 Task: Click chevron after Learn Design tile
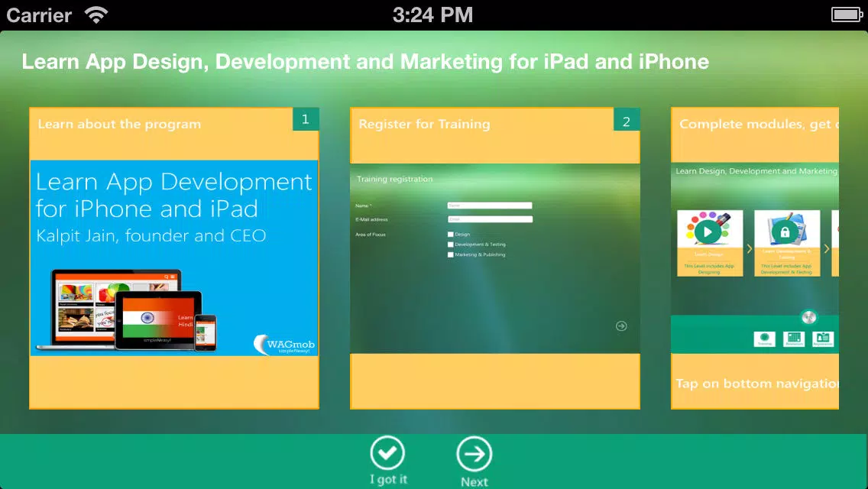tap(749, 249)
